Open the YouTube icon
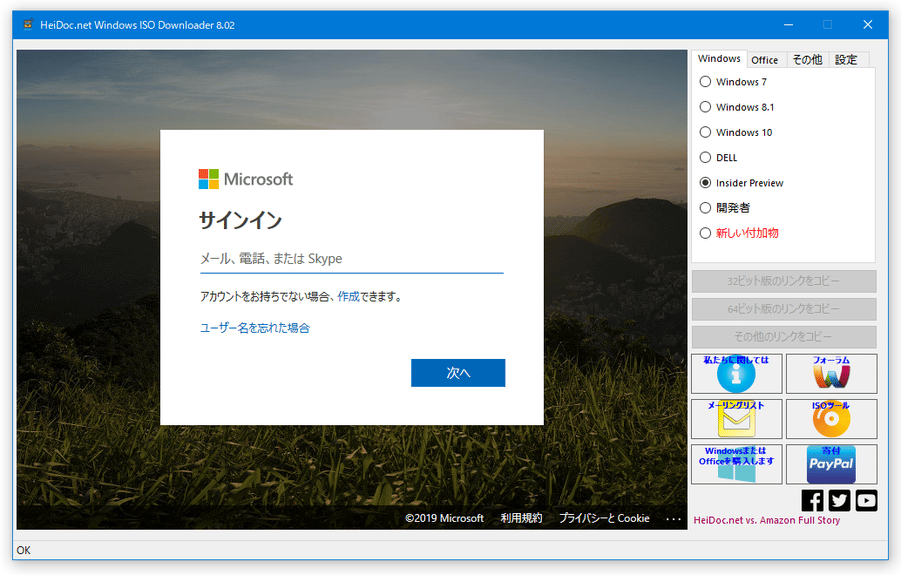 pos(866,500)
